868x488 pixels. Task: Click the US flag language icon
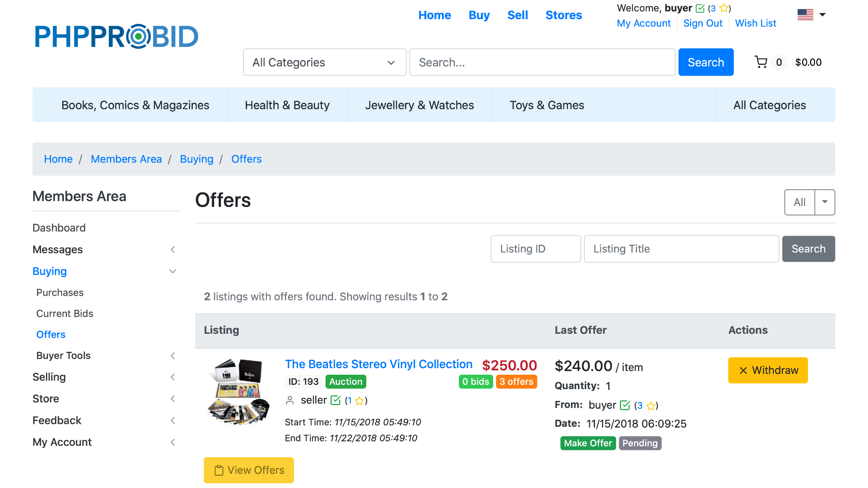[805, 15]
